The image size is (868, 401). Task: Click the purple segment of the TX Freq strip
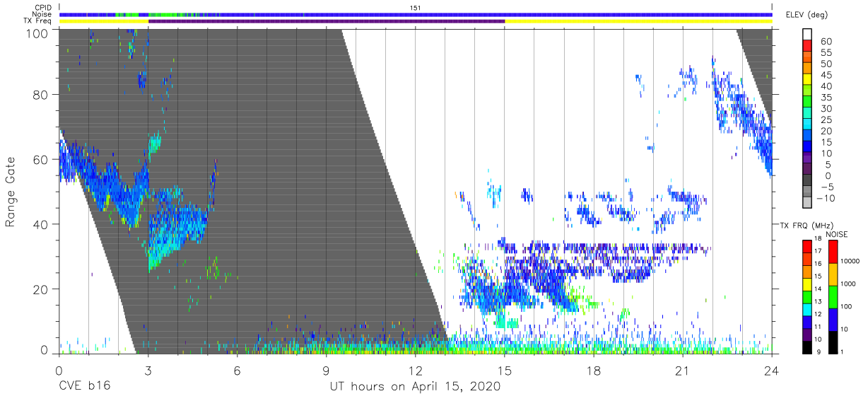[x=327, y=21]
